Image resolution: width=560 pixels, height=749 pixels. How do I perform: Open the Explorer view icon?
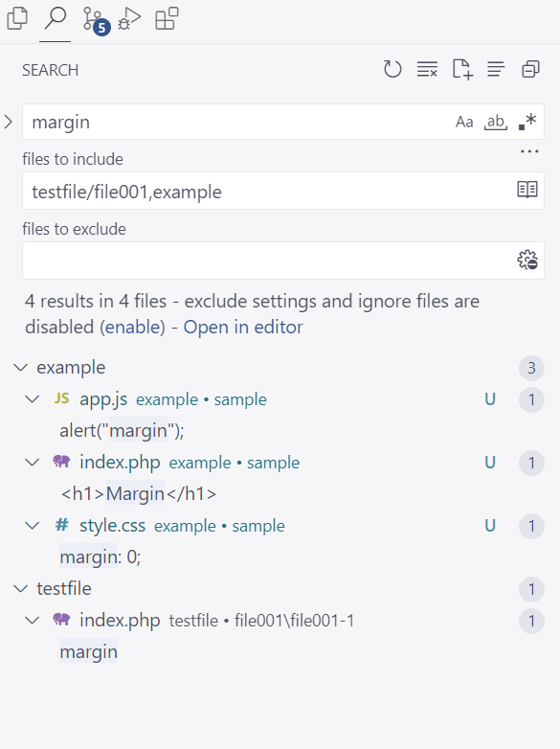tap(17, 19)
